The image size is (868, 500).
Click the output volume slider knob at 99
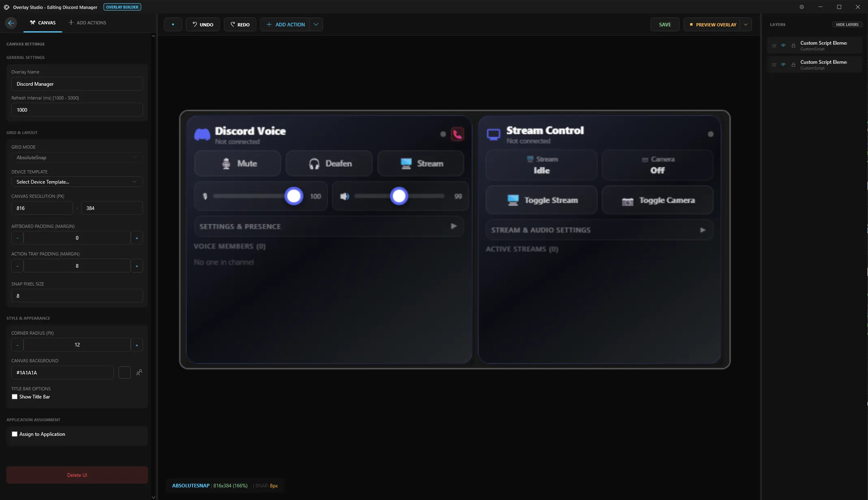tap(399, 196)
